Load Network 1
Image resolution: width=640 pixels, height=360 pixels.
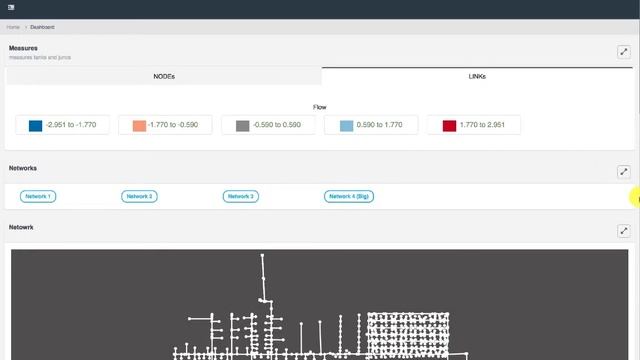(x=38, y=196)
